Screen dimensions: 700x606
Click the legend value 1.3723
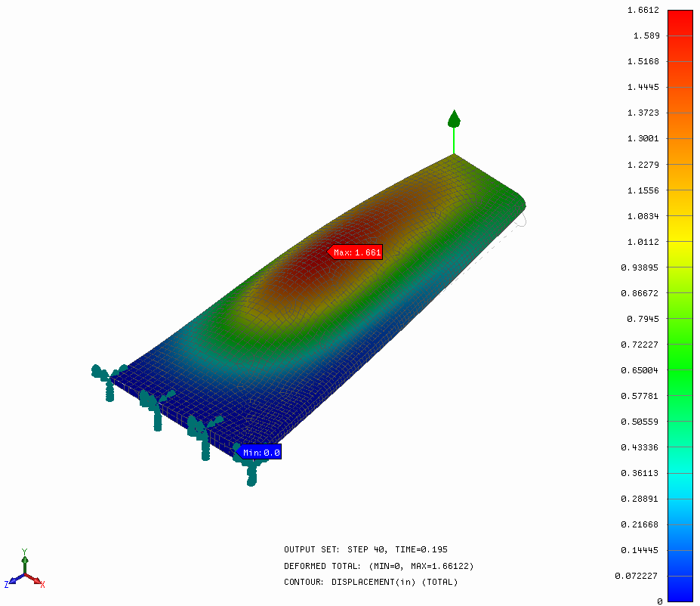point(643,113)
